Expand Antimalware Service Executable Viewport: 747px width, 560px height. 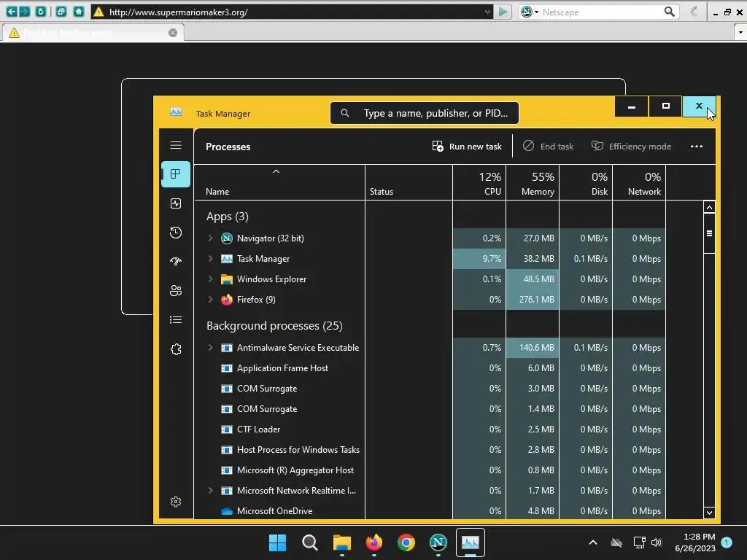click(210, 348)
